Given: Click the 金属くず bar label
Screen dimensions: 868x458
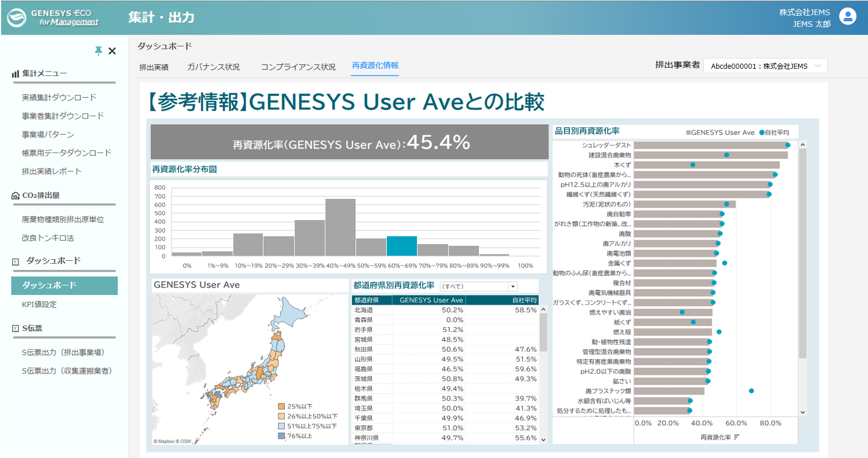Looking at the screenshot, I should tap(620, 263).
